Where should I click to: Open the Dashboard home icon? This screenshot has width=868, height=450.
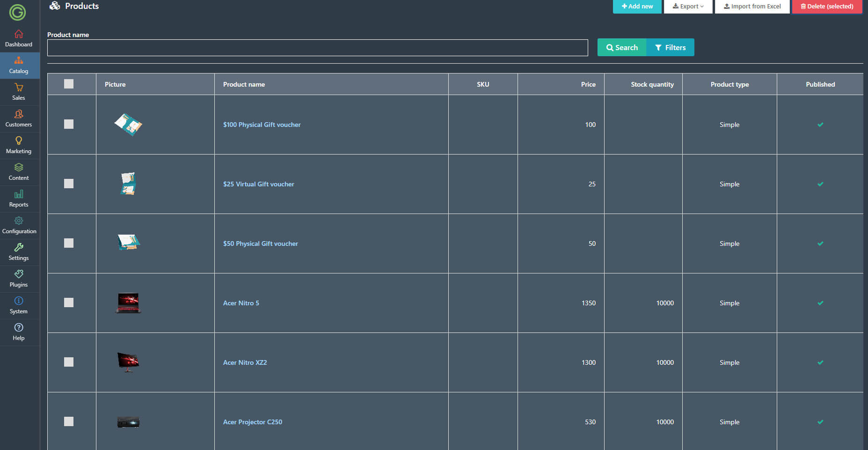click(19, 34)
